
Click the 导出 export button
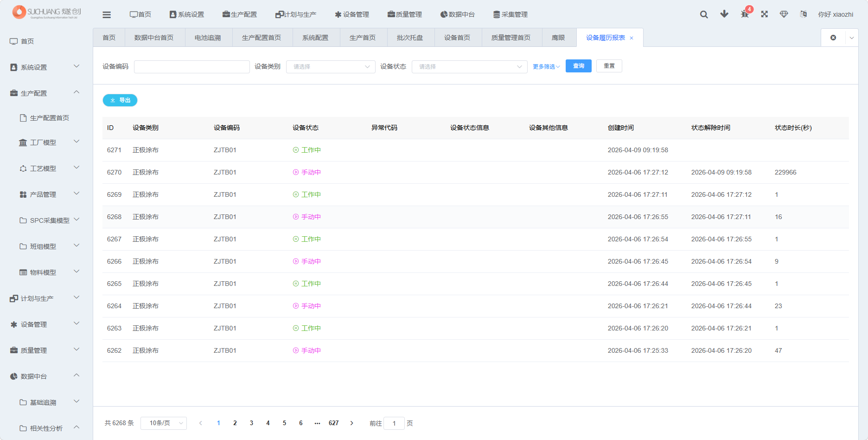click(x=120, y=100)
